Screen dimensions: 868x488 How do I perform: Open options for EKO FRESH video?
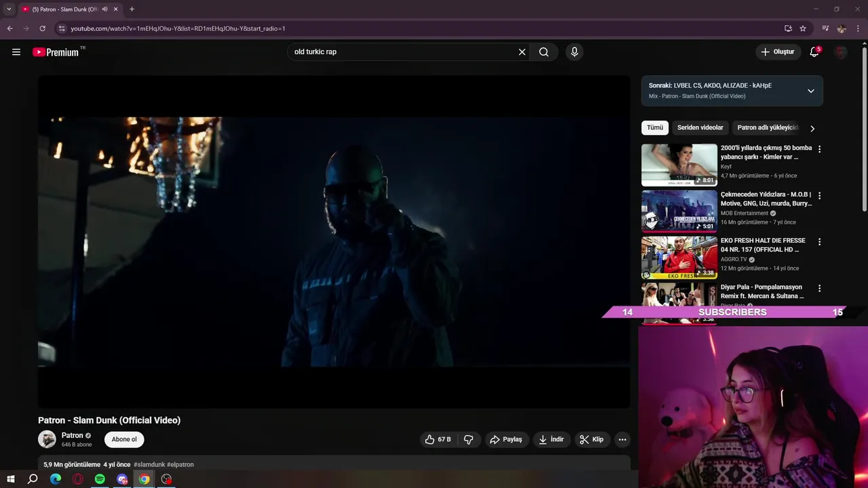click(x=819, y=241)
